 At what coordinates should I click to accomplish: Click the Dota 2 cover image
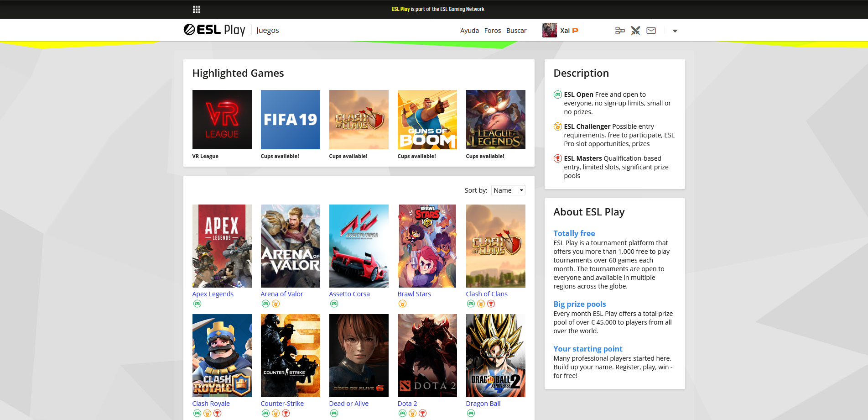coord(427,356)
